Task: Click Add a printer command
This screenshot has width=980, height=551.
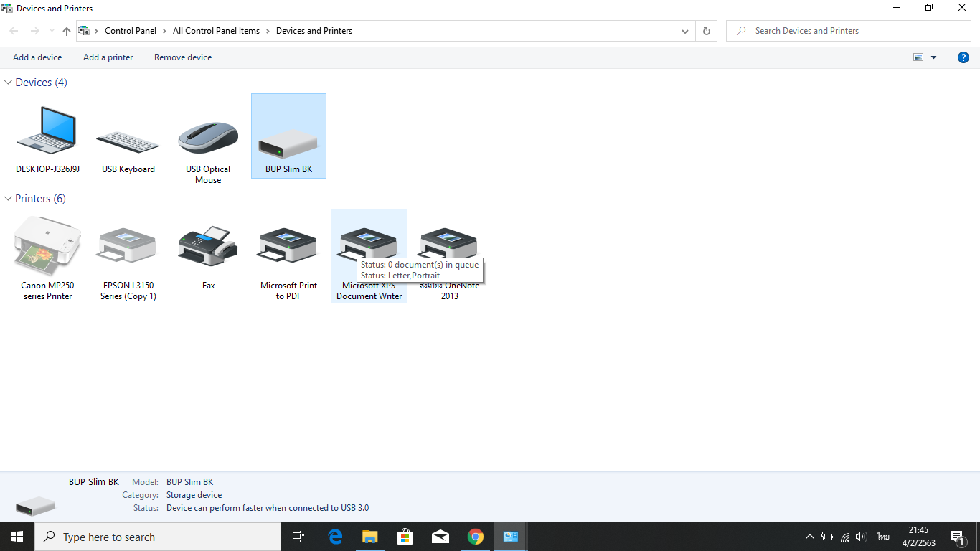Action: click(108, 57)
